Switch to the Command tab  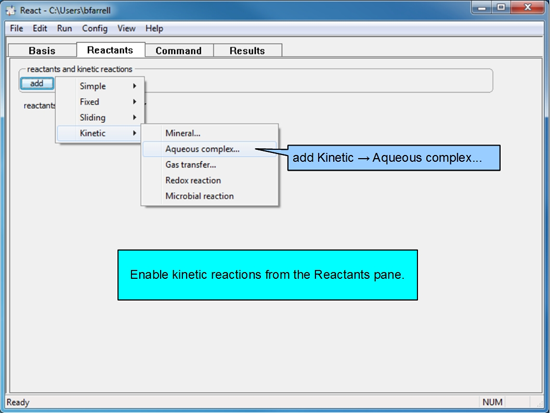(179, 51)
